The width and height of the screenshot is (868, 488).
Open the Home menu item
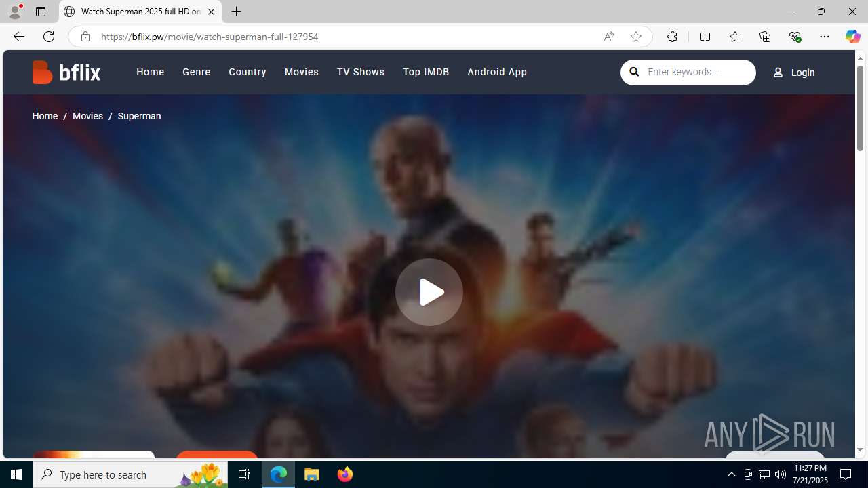point(150,72)
